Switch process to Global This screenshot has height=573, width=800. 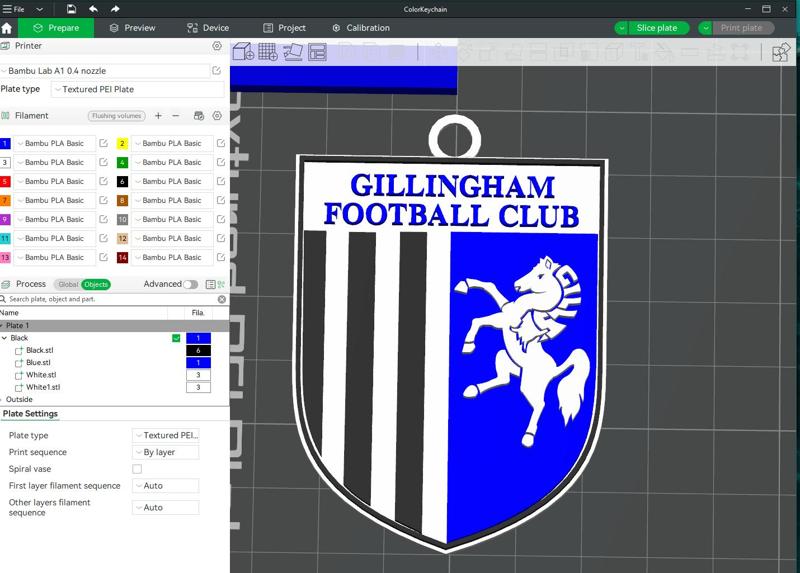coord(68,284)
